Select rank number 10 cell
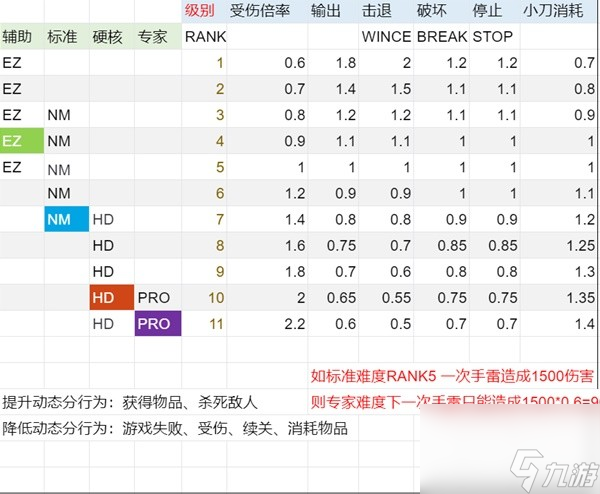 pos(204,297)
